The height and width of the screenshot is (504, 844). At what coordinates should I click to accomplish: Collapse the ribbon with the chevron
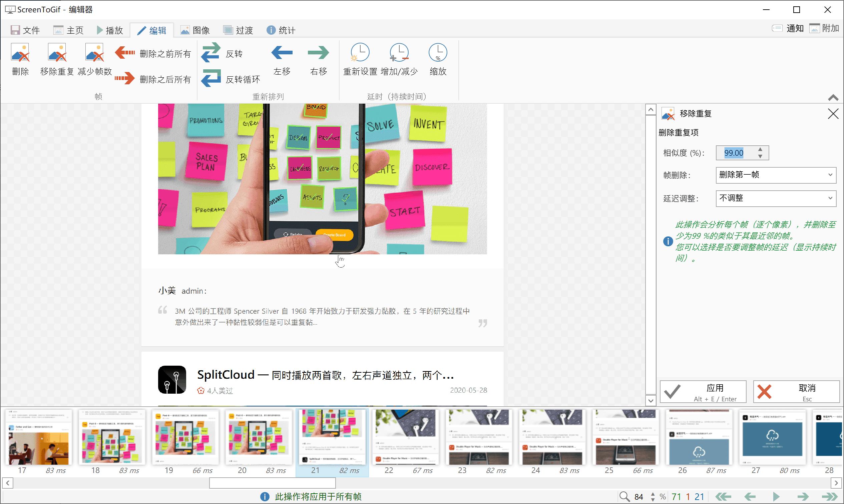[833, 98]
